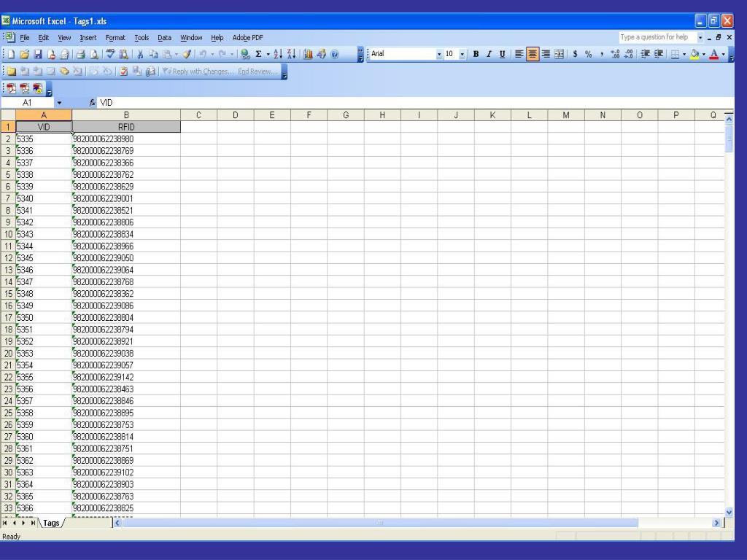The width and height of the screenshot is (747, 560).
Task: Launch the Chart Wizard
Action: [x=308, y=54]
